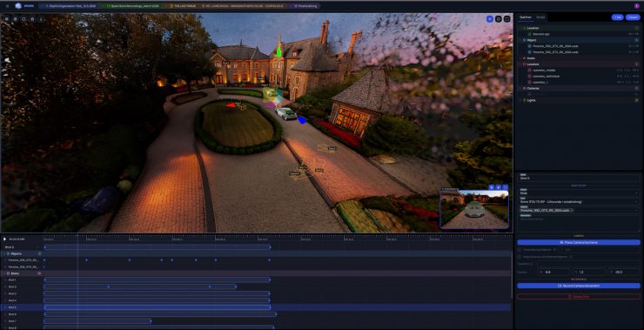Click Record Camera Movement button
Image resolution: width=644 pixels, height=330 pixels.
pos(579,286)
